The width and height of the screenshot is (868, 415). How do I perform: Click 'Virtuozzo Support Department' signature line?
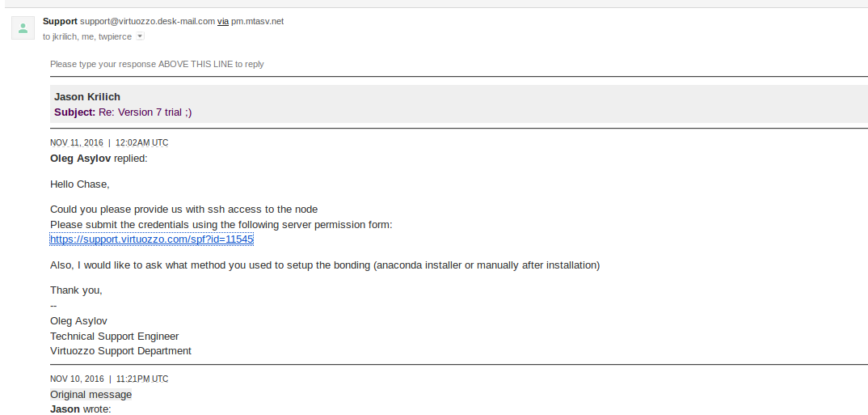tap(120, 351)
